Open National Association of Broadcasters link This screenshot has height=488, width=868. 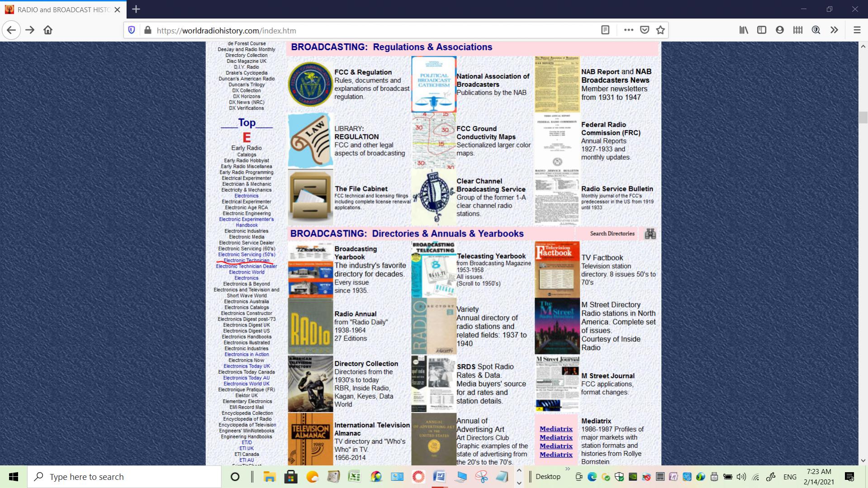pos(493,81)
